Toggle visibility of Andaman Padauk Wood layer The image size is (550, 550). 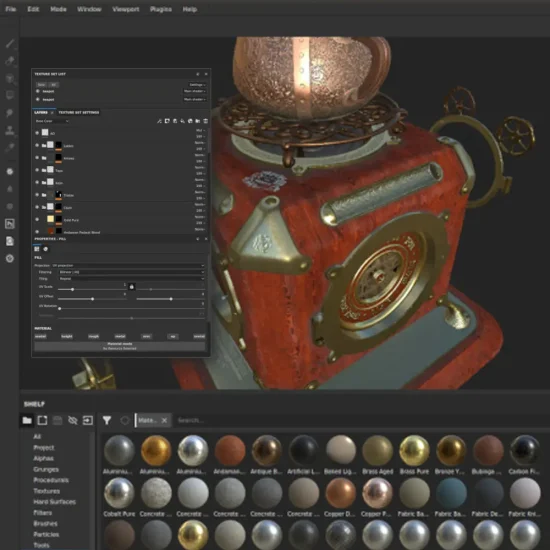tap(37, 232)
